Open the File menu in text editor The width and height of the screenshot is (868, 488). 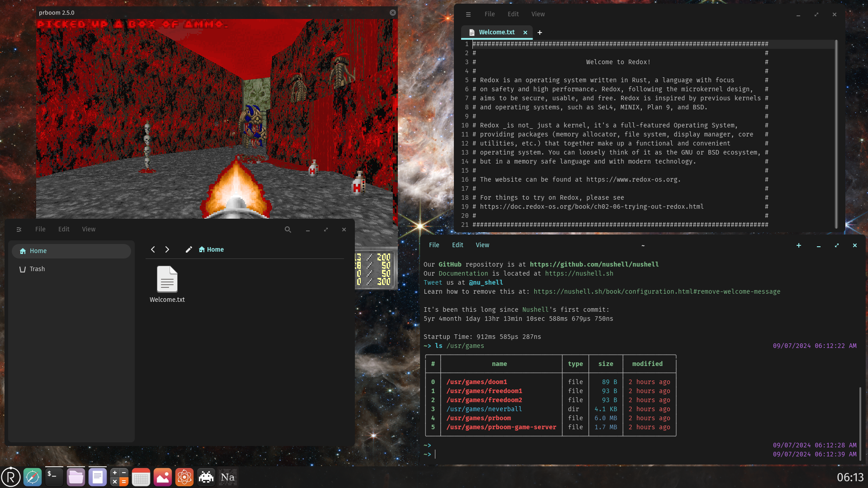tap(490, 14)
